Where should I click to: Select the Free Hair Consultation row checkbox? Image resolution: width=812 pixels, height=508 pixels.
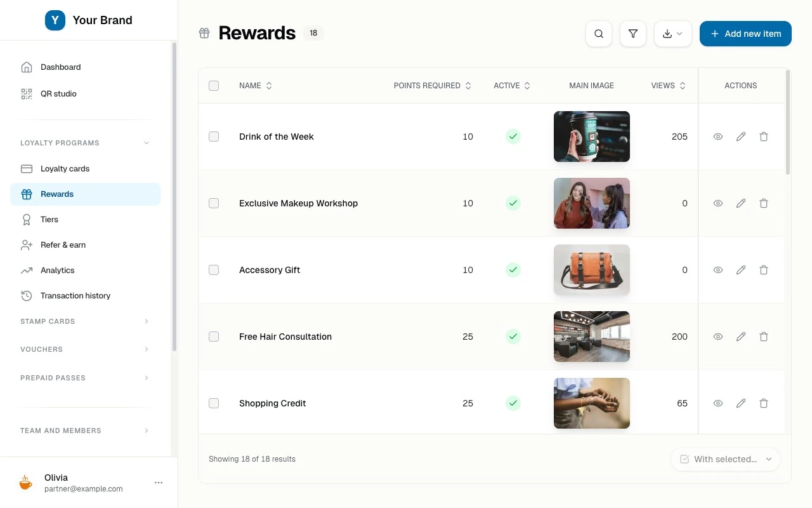(x=214, y=337)
